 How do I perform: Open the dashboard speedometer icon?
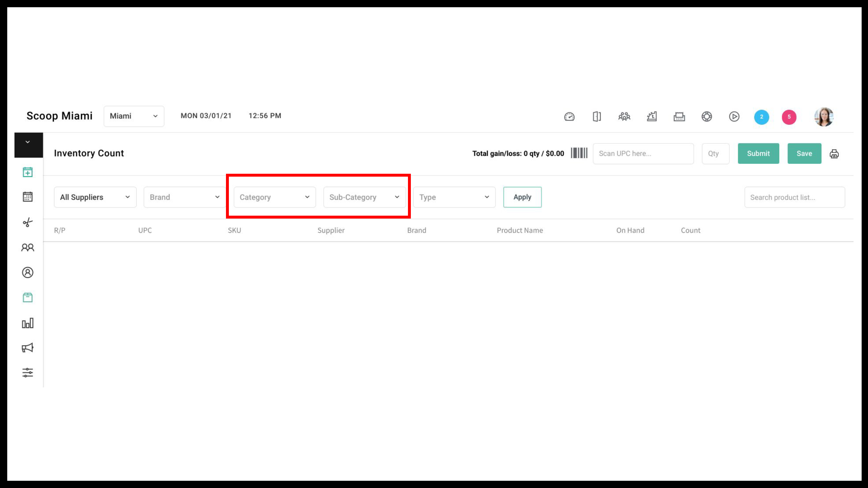[569, 117]
